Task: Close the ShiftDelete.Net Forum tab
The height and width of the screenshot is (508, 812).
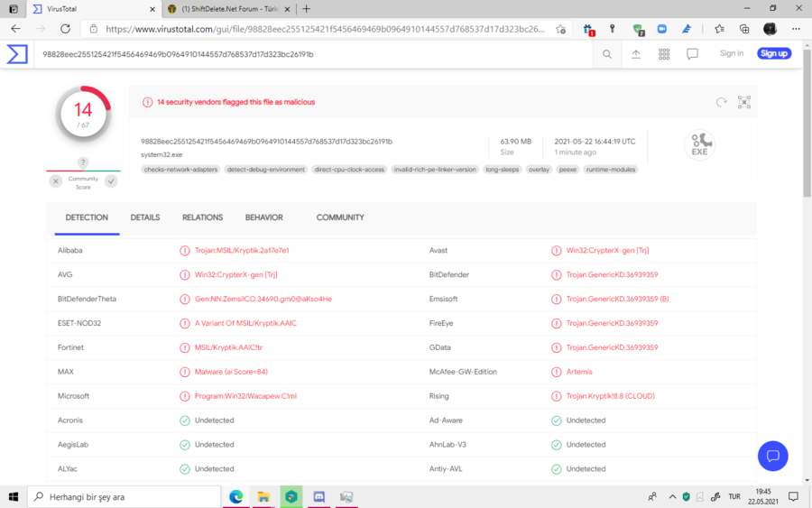Action: [288, 9]
